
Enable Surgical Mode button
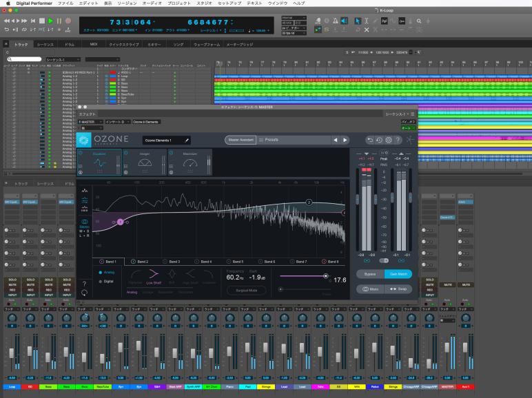point(247,290)
